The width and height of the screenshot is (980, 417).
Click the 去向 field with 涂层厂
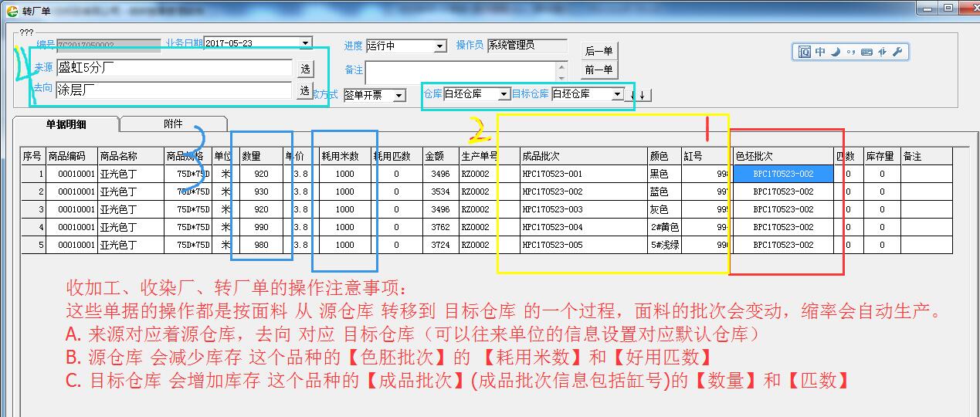coord(174,90)
